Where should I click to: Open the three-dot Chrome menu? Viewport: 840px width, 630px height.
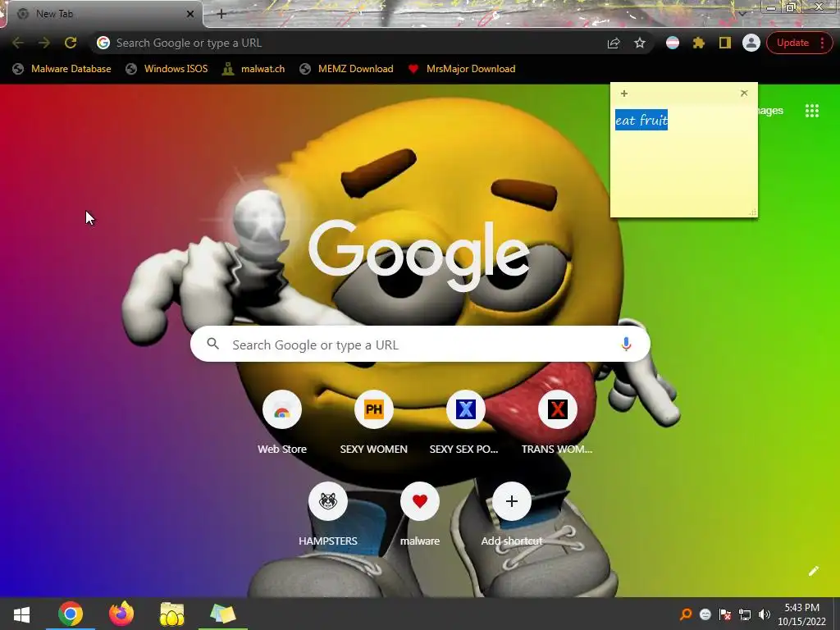(x=822, y=43)
